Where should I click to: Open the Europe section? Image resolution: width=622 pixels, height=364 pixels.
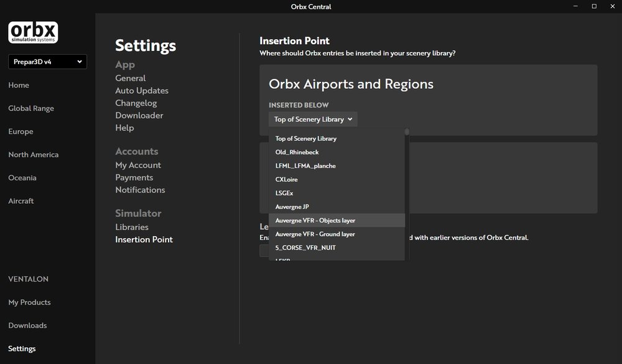21,132
